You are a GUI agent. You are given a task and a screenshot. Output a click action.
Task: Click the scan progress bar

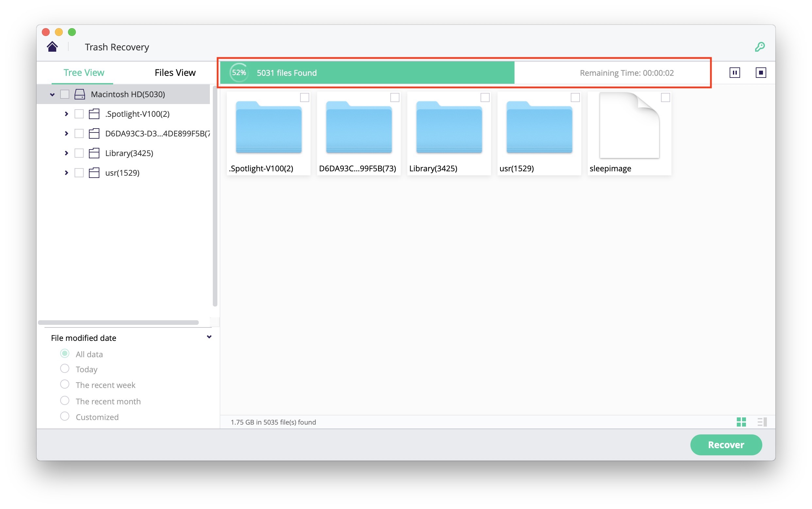click(367, 73)
